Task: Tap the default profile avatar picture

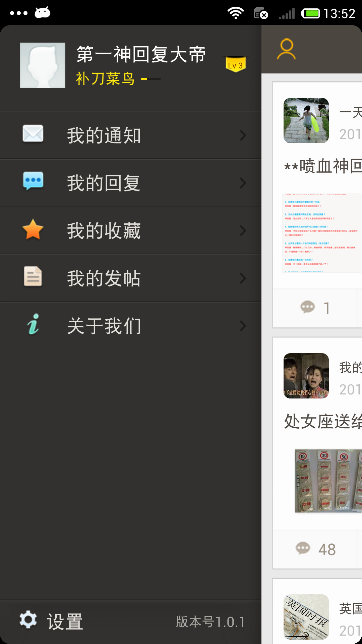Action: pos(43,65)
